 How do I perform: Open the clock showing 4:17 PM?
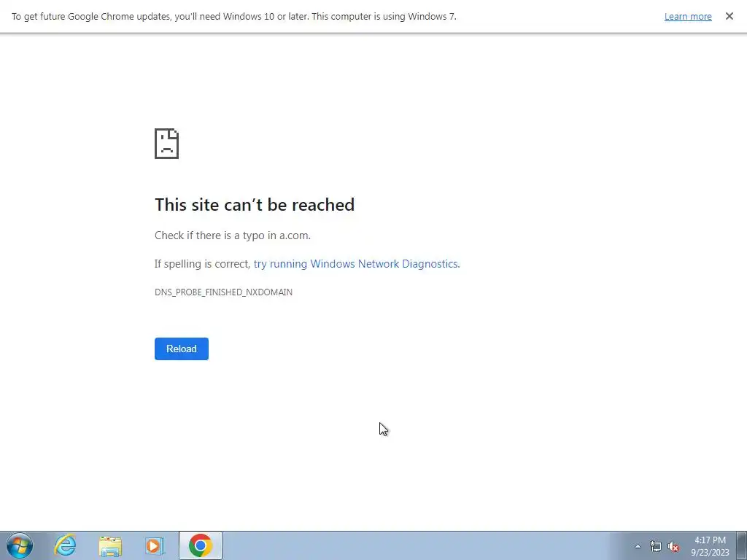pos(710,546)
